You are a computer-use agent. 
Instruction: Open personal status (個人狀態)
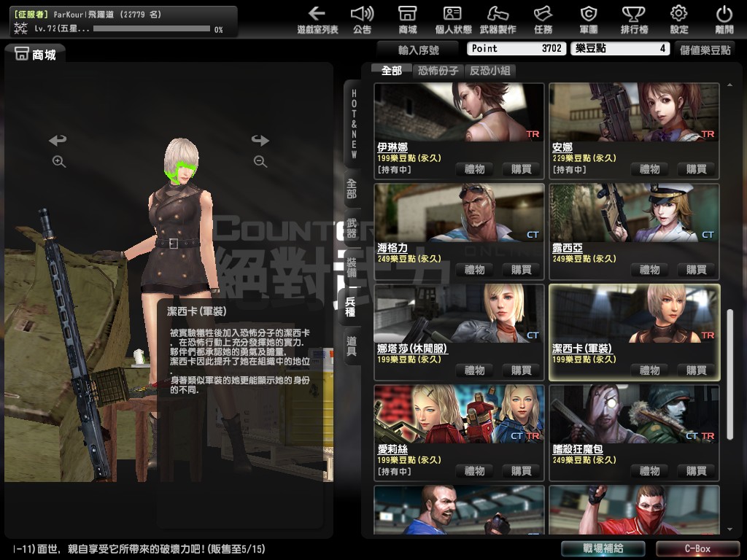coord(453,20)
